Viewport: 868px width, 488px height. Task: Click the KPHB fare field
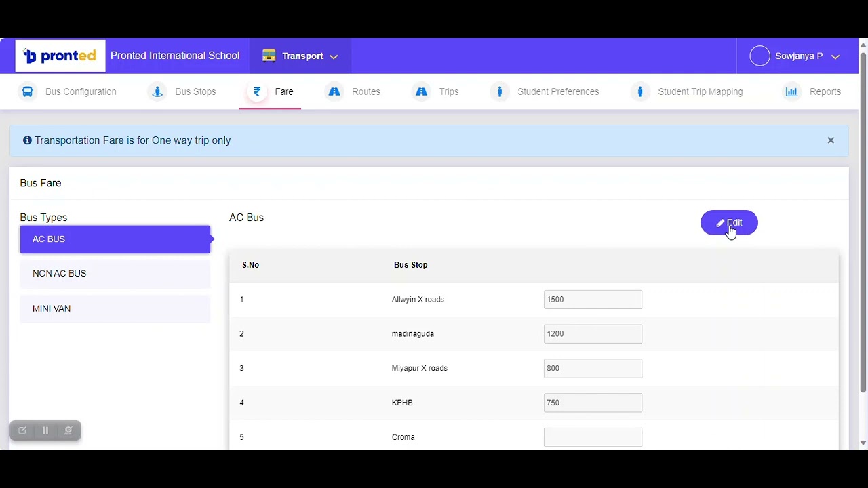pyautogui.click(x=593, y=403)
